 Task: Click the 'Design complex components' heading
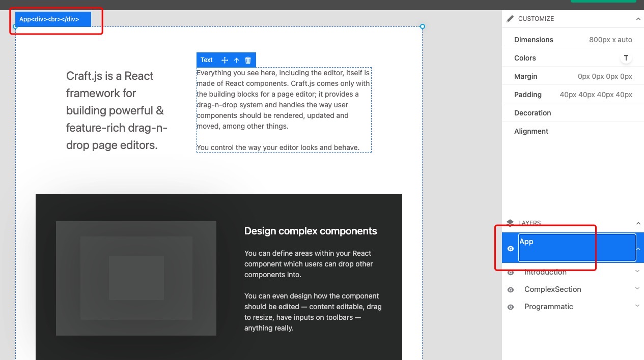pyautogui.click(x=311, y=231)
